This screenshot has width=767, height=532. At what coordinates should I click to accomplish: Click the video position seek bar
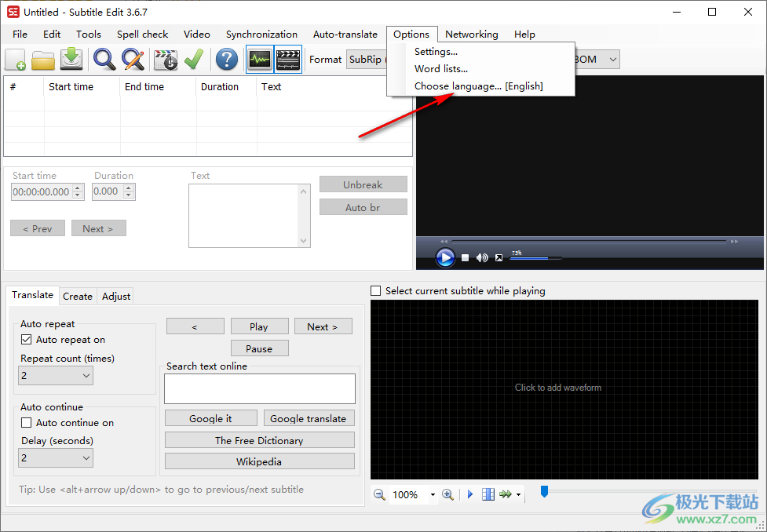tap(589, 241)
